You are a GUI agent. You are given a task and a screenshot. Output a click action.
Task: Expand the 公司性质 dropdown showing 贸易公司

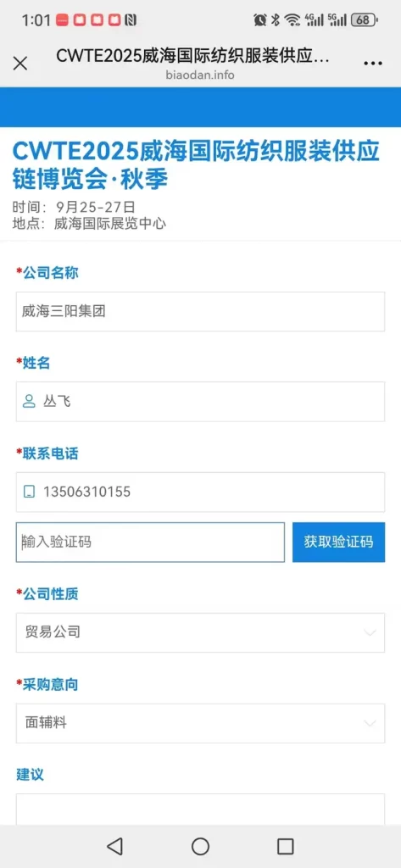point(200,632)
